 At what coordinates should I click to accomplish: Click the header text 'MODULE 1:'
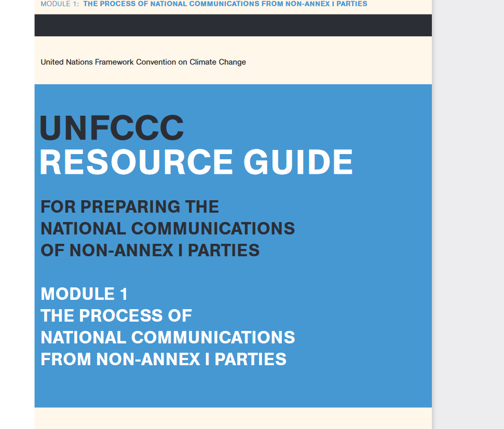point(60,4)
